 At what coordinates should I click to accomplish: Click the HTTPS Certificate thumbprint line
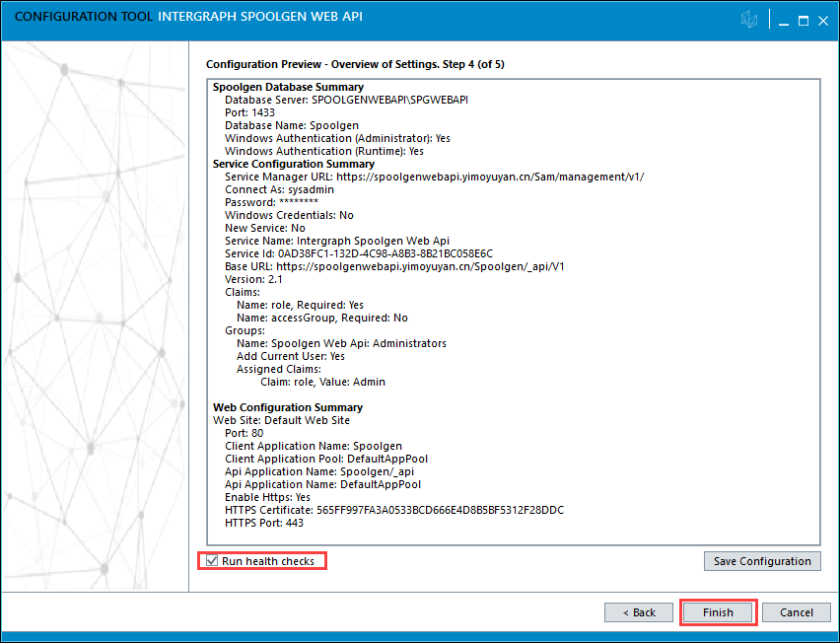394,510
